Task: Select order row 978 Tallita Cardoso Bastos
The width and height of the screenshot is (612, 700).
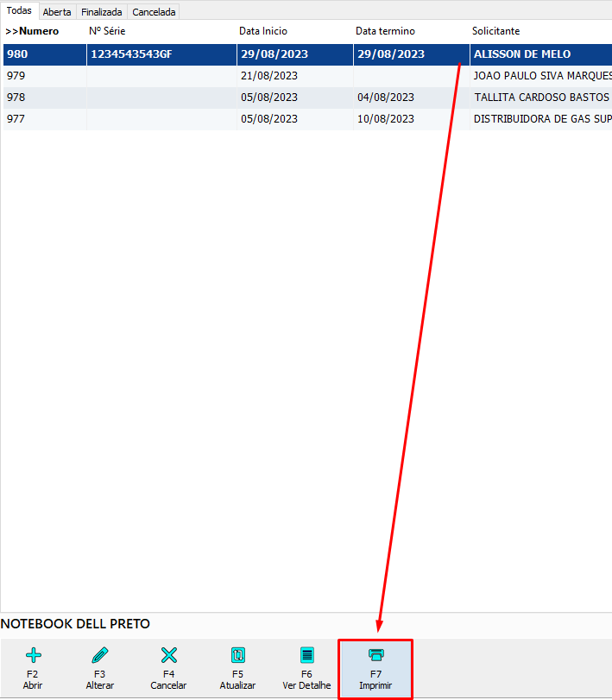Action: tap(541, 97)
